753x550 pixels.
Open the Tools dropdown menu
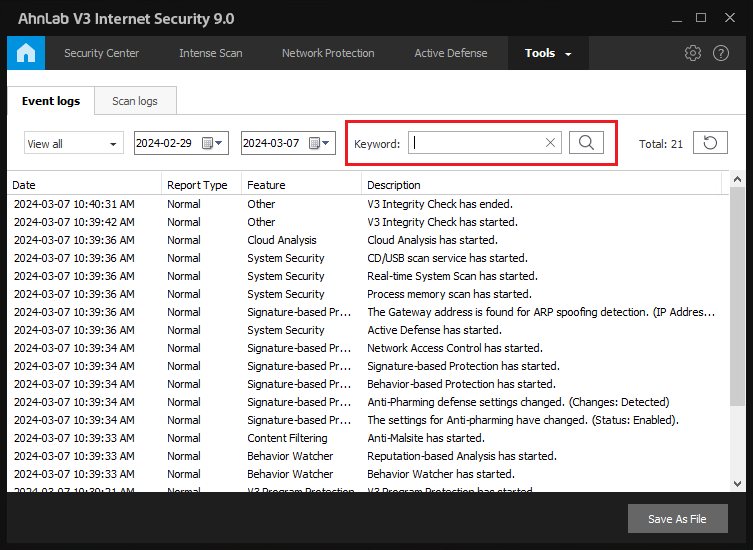[548, 53]
